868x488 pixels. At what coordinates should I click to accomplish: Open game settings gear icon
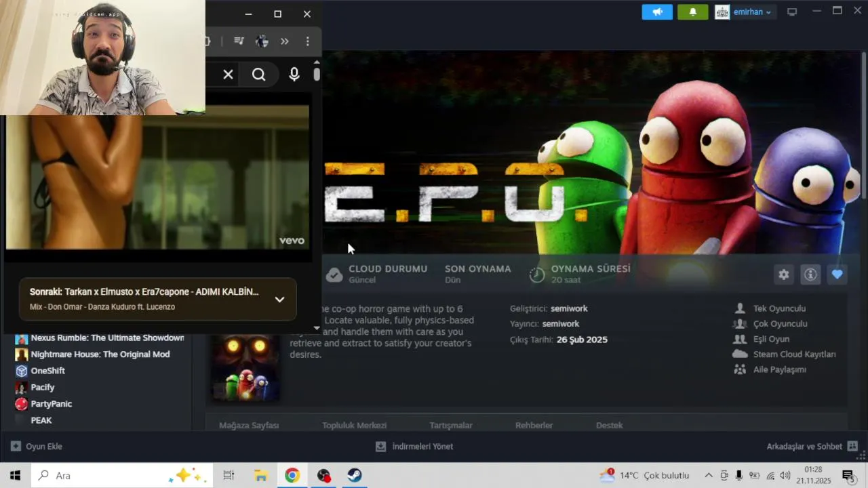pyautogui.click(x=784, y=274)
